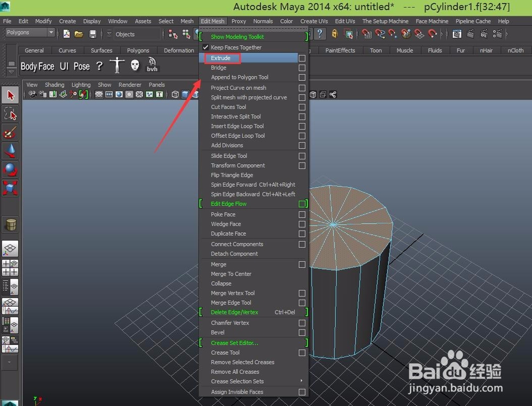Activate the Scale tool cube icon
The image size is (532, 406).
(10, 188)
